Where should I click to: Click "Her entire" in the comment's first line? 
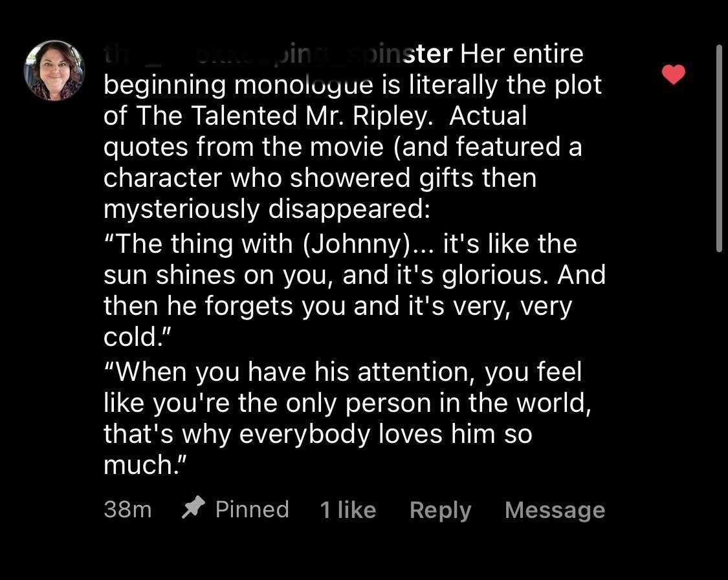[522, 54]
